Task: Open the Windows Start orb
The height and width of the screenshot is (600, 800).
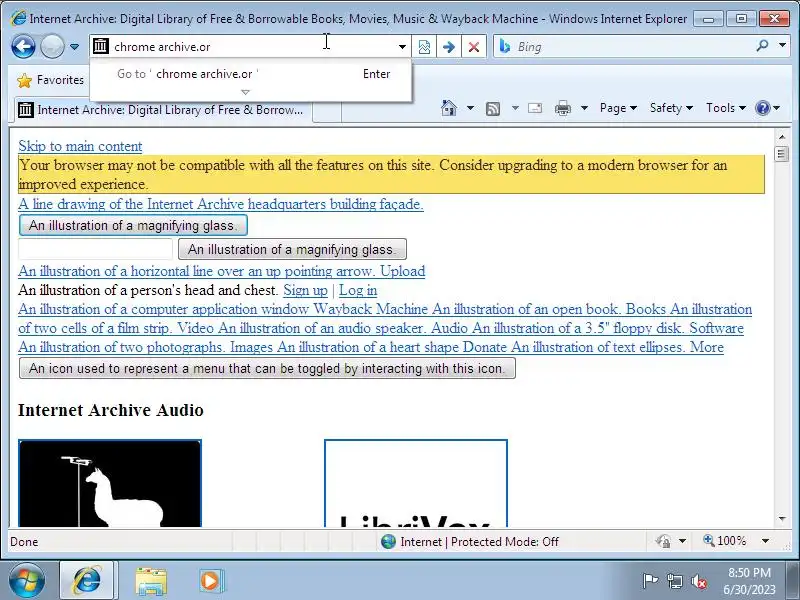Action: 27,581
